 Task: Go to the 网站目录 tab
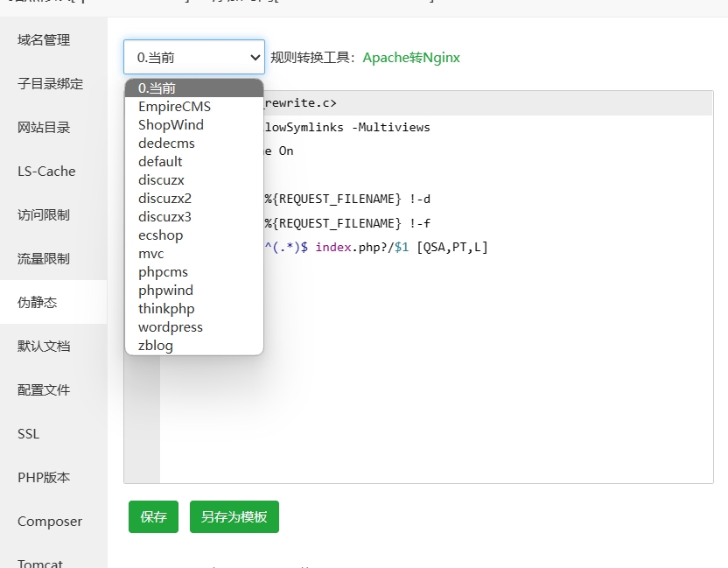pos(53,127)
